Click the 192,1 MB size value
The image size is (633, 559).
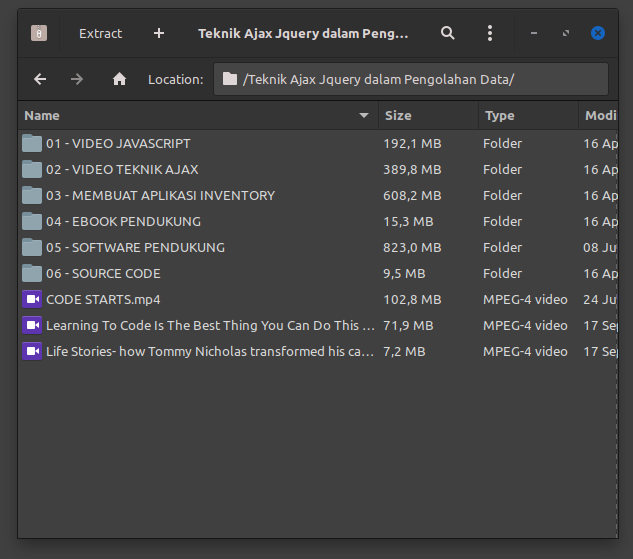pyautogui.click(x=412, y=144)
